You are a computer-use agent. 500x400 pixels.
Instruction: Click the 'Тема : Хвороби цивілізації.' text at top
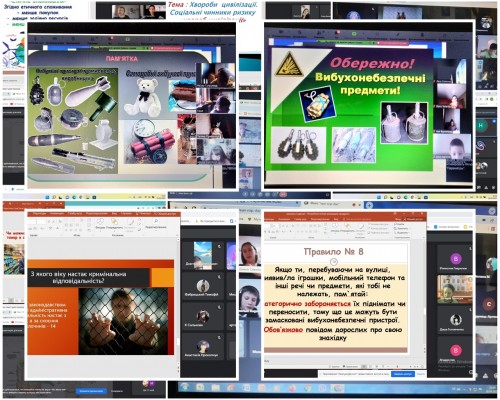click(213, 5)
